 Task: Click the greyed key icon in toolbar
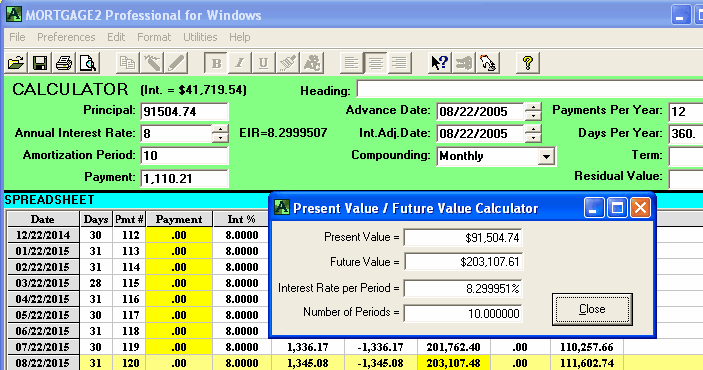[463, 63]
